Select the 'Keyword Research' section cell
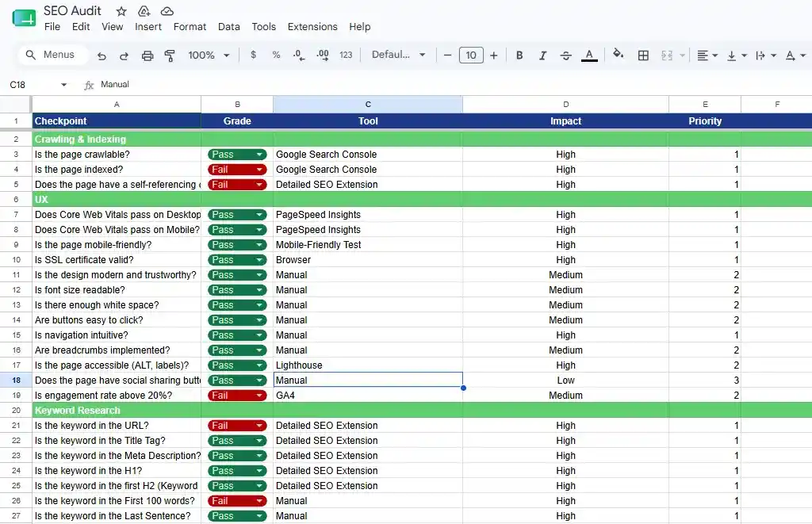Image resolution: width=812 pixels, height=524 pixels. pyautogui.click(x=117, y=410)
